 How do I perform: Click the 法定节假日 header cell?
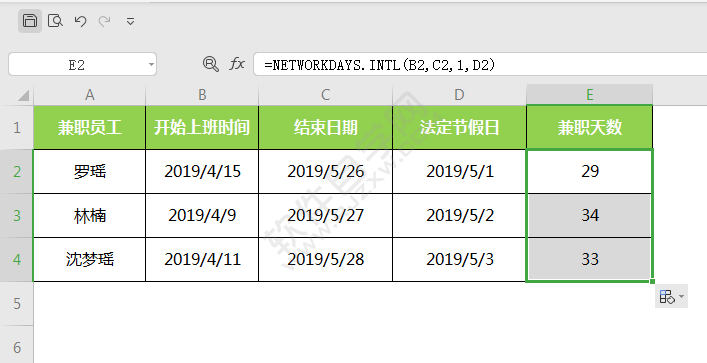[459, 128]
